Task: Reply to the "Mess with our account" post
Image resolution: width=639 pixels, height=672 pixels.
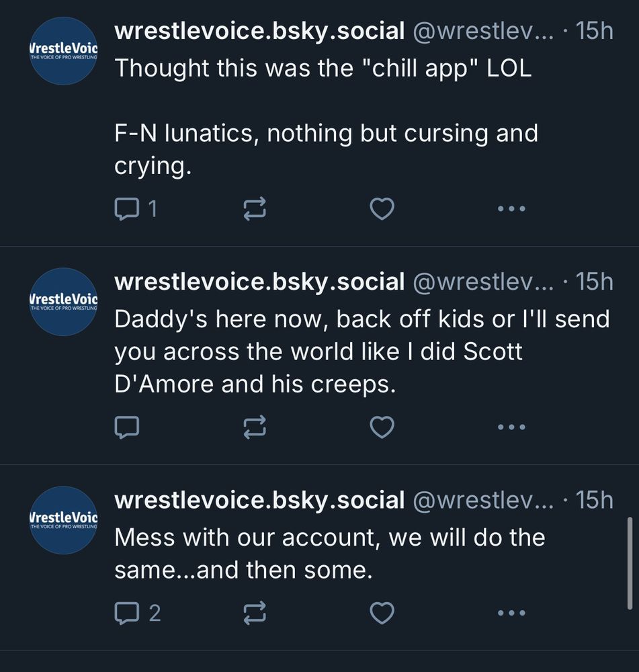Action: tap(128, 612)
